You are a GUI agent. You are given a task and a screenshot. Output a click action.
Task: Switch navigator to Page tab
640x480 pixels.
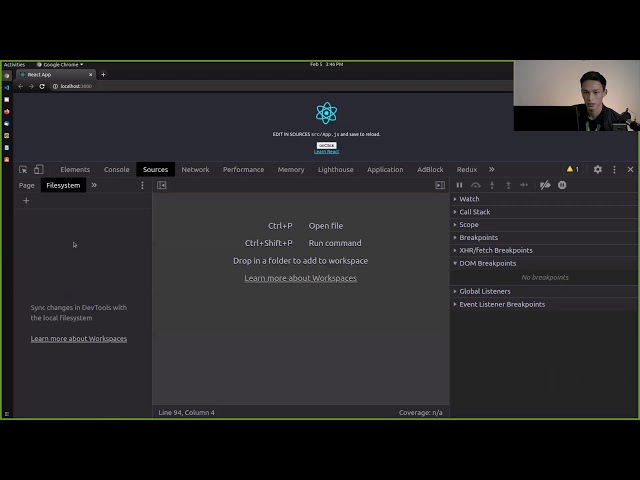[27, 185]
